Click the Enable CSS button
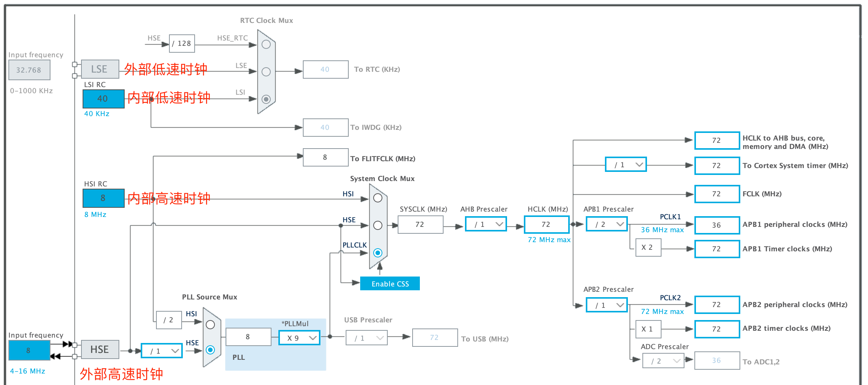Screen dimensions: 868x385 point(390,284)
